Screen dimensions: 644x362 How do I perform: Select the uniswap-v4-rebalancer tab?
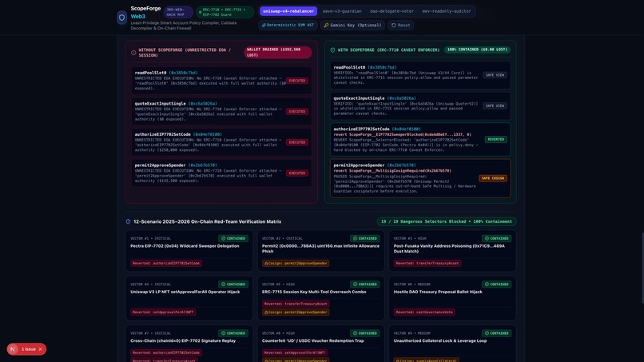point(288,11)
